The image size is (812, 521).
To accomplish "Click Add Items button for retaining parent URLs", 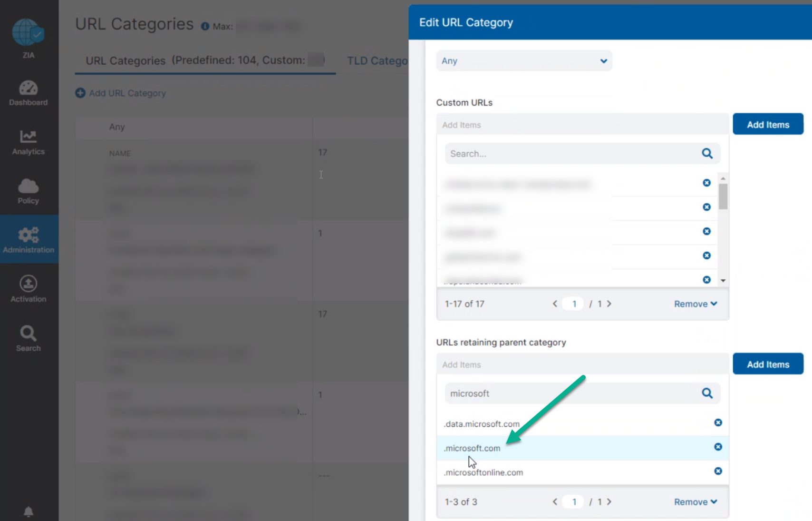I will [768, 364].
